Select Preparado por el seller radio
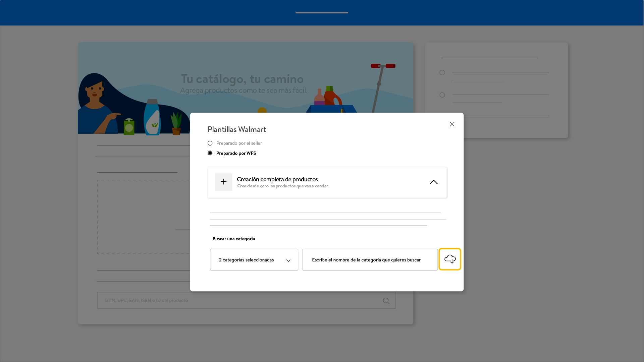The height and width of the screenshot is (362, 644). pyautogui.click(x=210, y=143)
